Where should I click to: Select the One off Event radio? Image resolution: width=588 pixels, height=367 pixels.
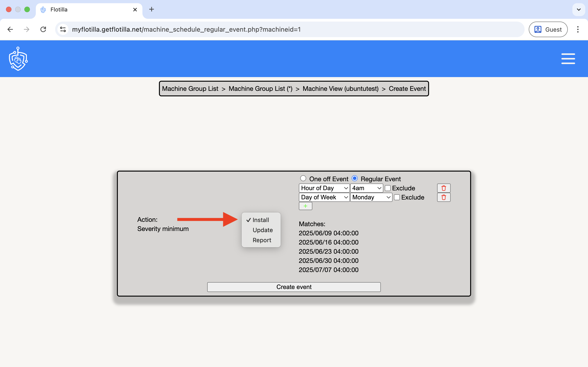pos(303,178)
